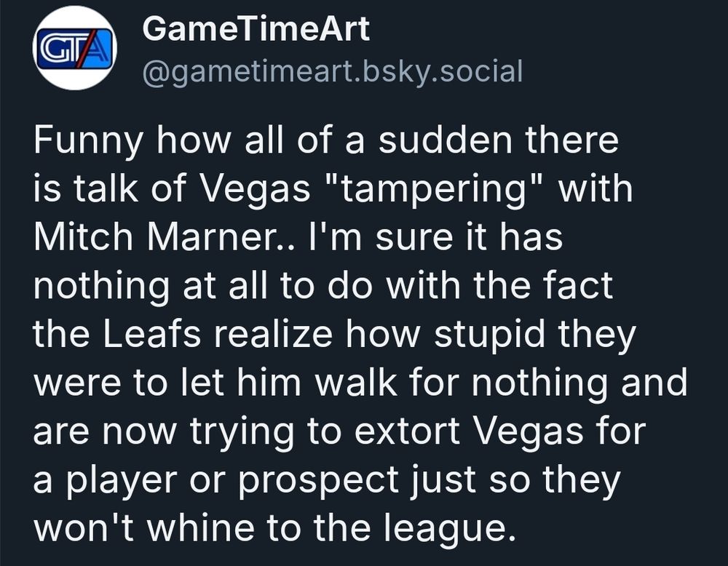Click the word "whine" in the last line

point(201,528)
